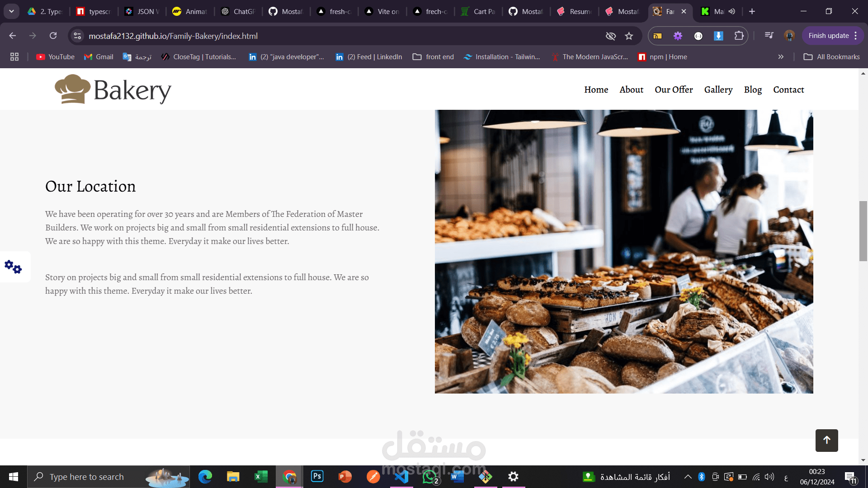Open the Contact navigation link
The height and width of the screenshot is (488, 868).
(x=788, y=89)
